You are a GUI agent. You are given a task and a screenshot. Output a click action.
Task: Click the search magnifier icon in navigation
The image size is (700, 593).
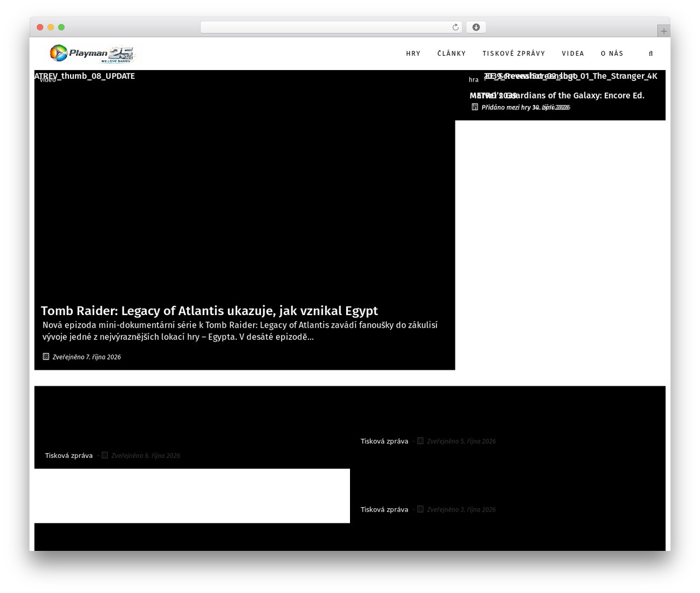tap(651, 54)
